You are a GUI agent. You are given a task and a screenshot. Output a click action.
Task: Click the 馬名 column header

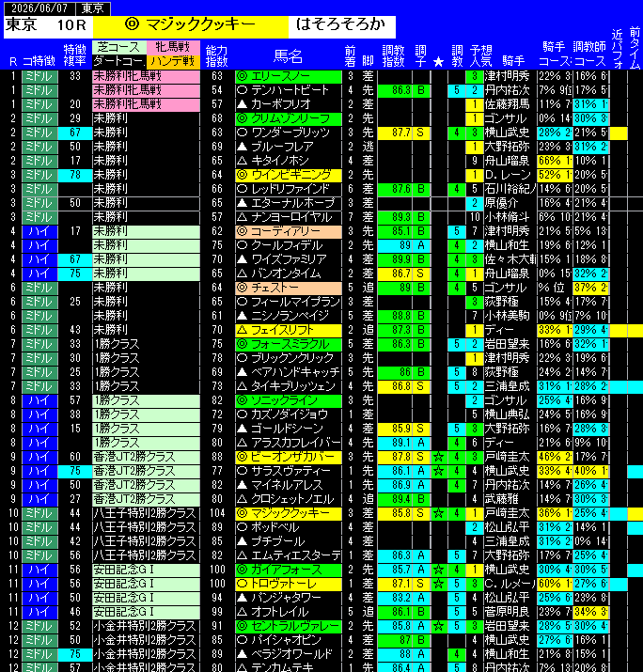(288, 55)
